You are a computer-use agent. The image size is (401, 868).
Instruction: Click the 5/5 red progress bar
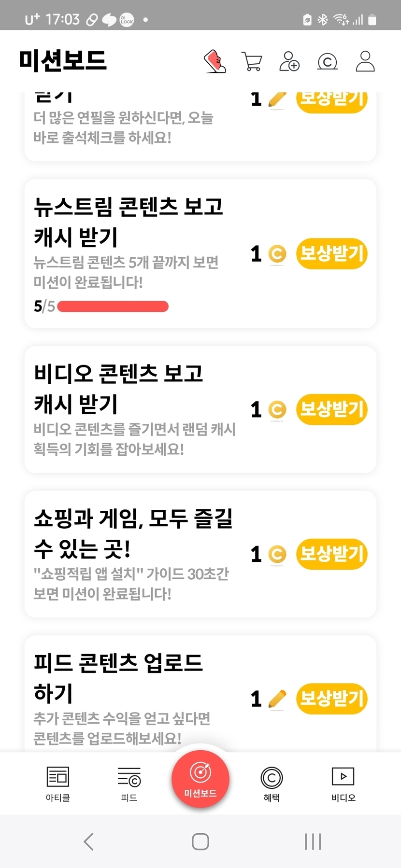pos(113,307)
